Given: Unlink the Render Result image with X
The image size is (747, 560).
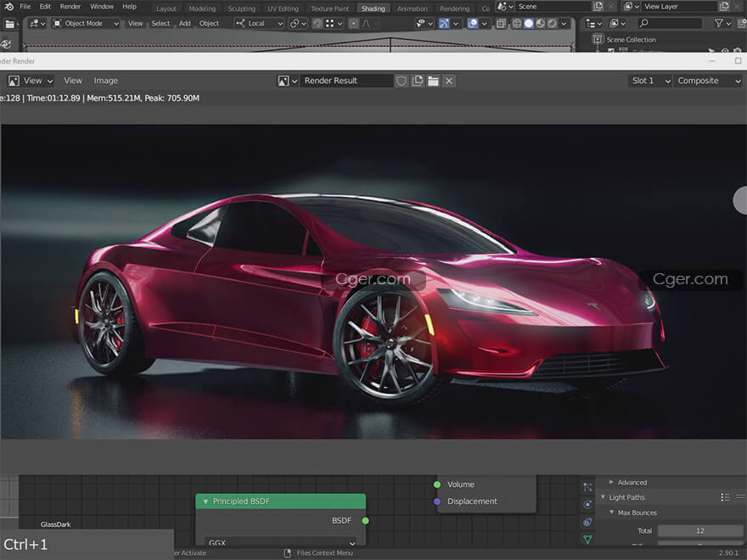Looking at the screenshot, I should point(449,81).
